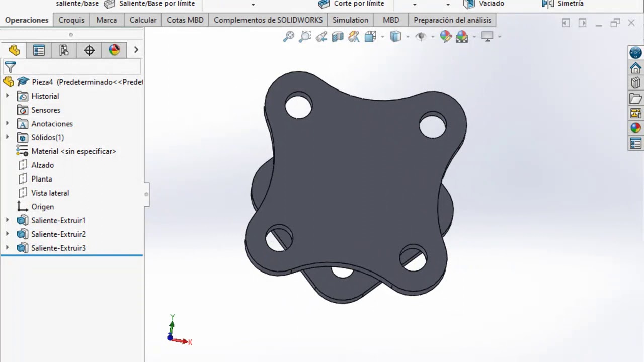Click the View Orientation cube icon
Image resolution: width=644 pixels, height=362 pixels.
[x=371, y=36]
